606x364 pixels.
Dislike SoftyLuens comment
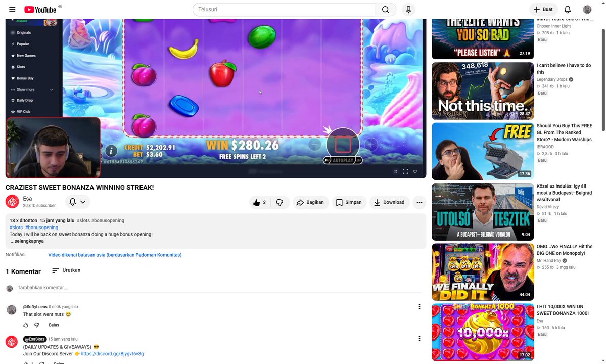click(37, 325)
